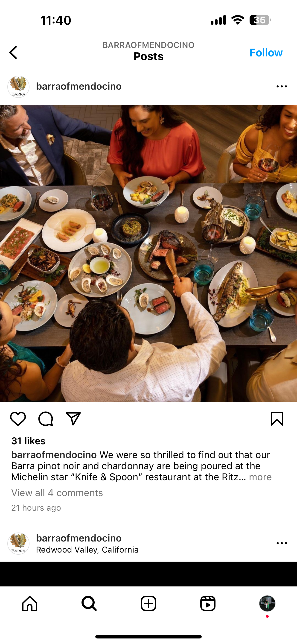Viewport: 297px width, 644px height.
Task: Go to Home tab
Action: [x=30, y=603]
